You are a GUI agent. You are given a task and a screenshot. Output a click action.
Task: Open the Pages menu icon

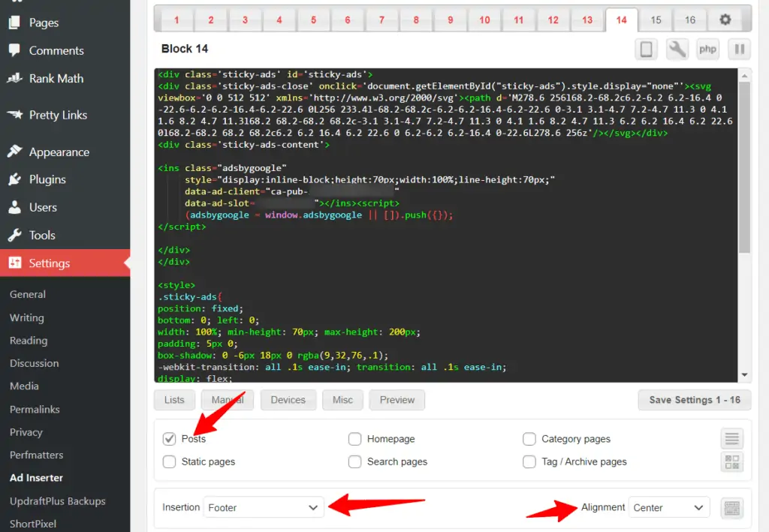click(x=15, y=22)
